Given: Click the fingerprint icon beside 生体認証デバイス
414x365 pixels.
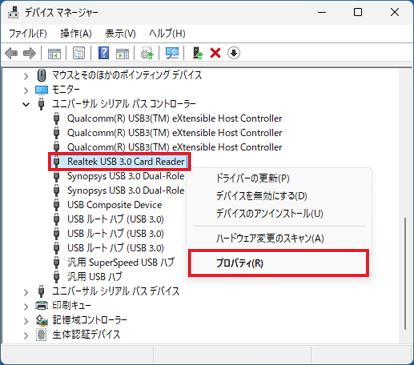Looking at the screenshot, I should [41, 334].
